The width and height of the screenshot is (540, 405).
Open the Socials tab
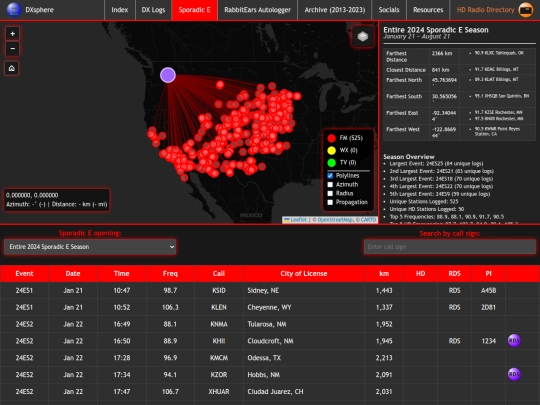tap(389, 10)
